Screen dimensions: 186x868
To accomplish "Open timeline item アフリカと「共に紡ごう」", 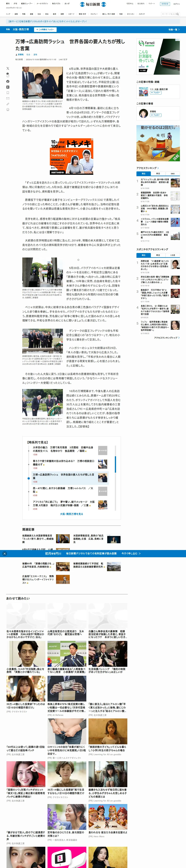I will point(63,503).
